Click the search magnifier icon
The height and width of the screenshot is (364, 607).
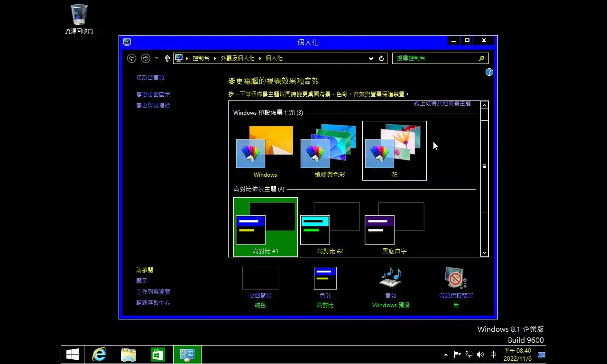(x=481, y=58)
